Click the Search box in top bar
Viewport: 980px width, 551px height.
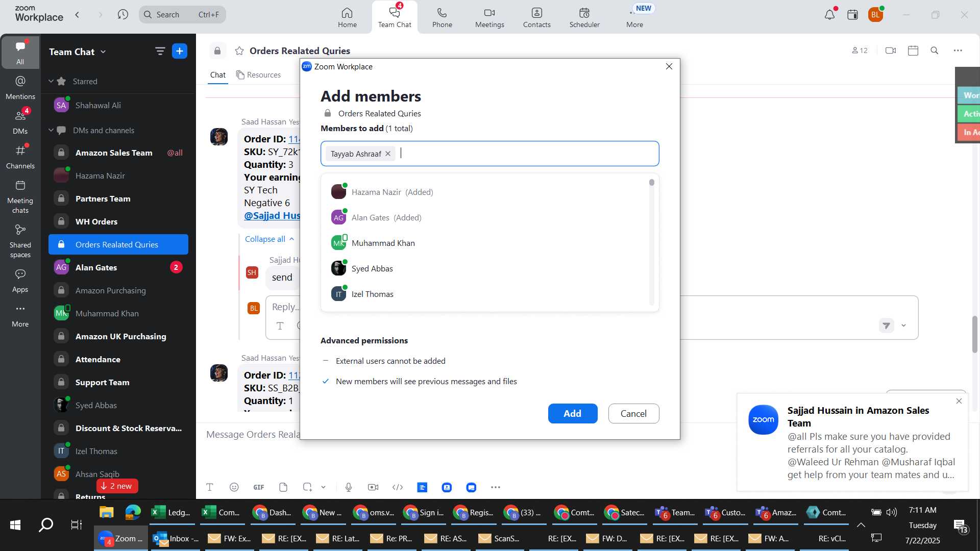coord(182,14)
